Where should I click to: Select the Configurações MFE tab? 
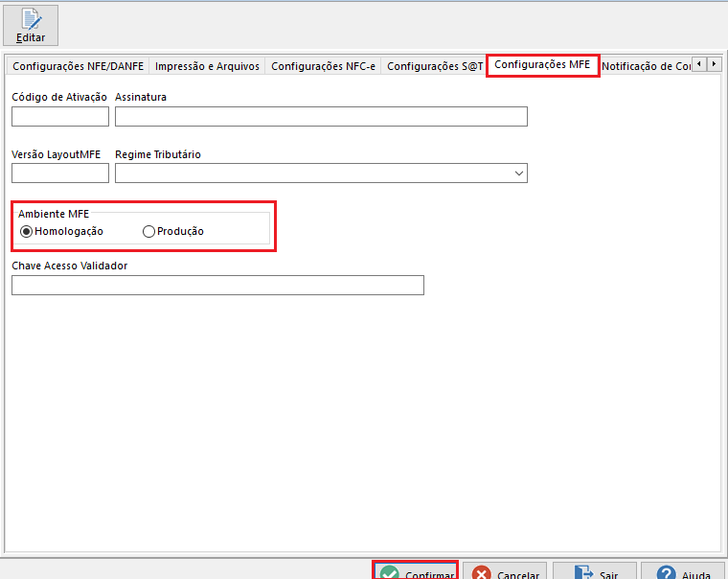point(542,64)
